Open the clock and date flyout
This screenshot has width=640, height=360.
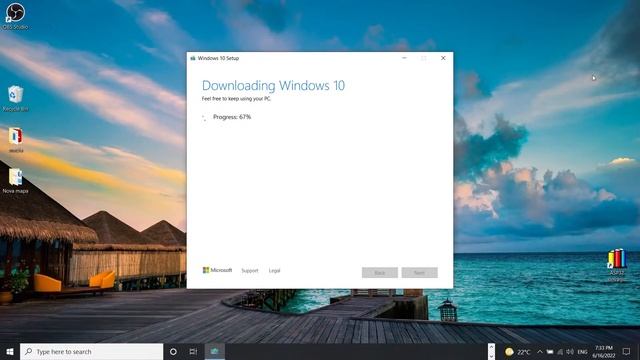point(604,352)
